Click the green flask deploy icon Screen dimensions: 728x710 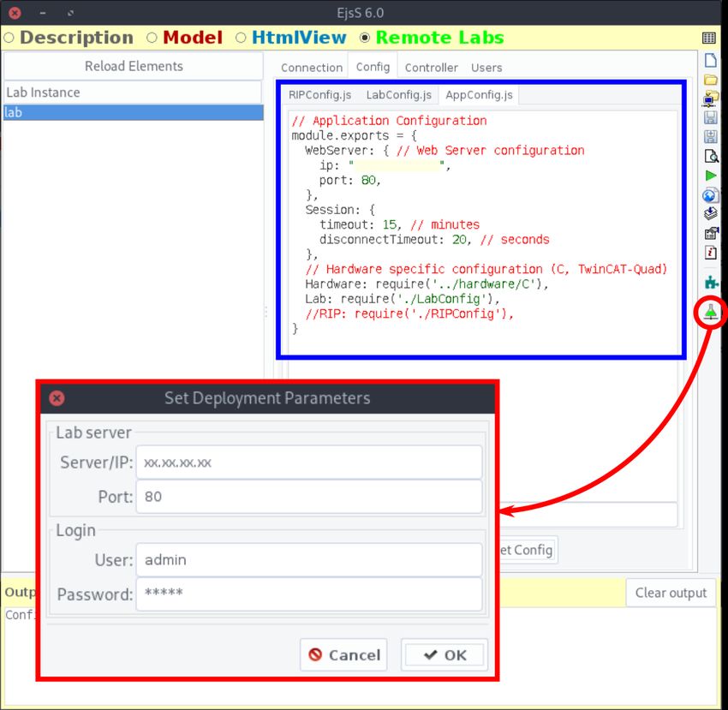710,313
